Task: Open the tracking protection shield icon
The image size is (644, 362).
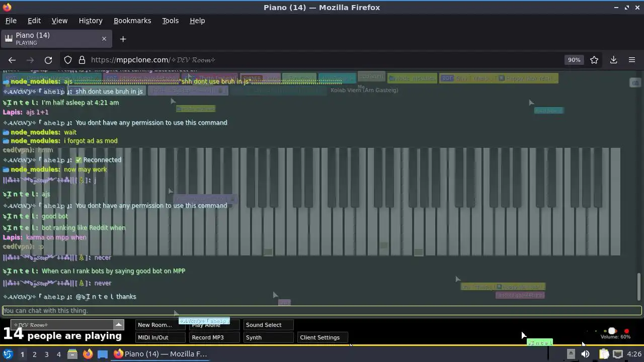Action: coord(68,60)
